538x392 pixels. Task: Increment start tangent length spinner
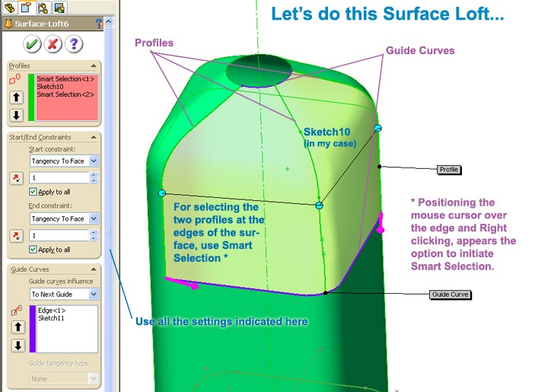coord(94,175)
